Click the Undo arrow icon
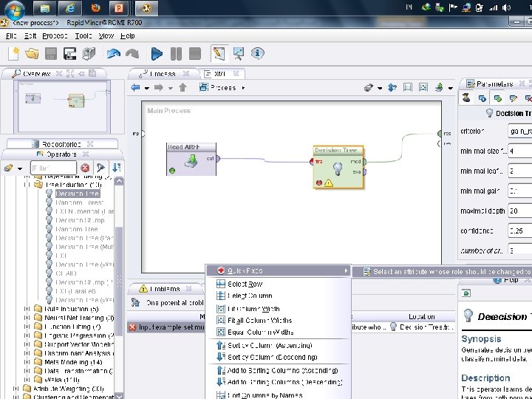Screen dimensions: 532x399 point(113,53)
